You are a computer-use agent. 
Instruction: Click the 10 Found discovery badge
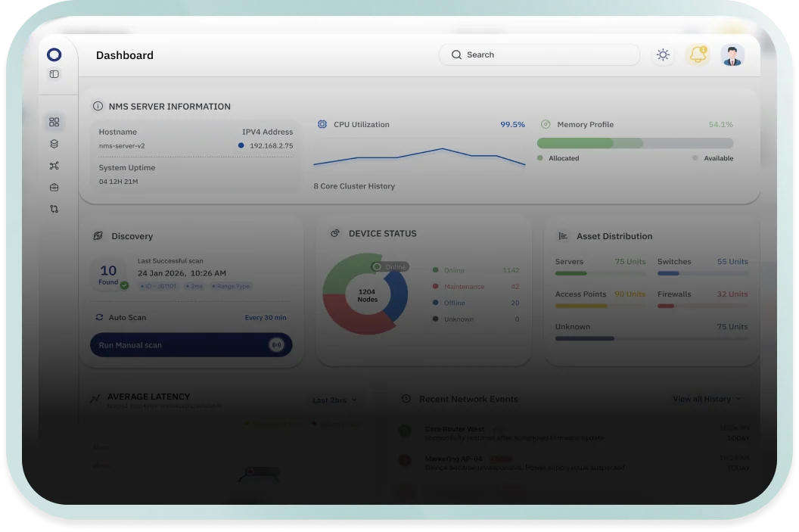pyautogui.click(x=109, y=275)
